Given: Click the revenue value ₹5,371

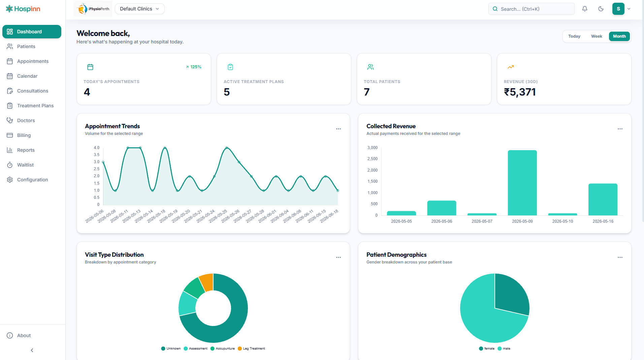Looking at the screenshot, I should (520, 92).
